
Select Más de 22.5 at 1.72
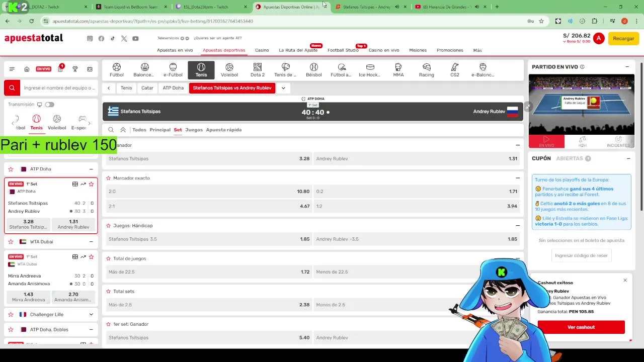click(209, 272)
